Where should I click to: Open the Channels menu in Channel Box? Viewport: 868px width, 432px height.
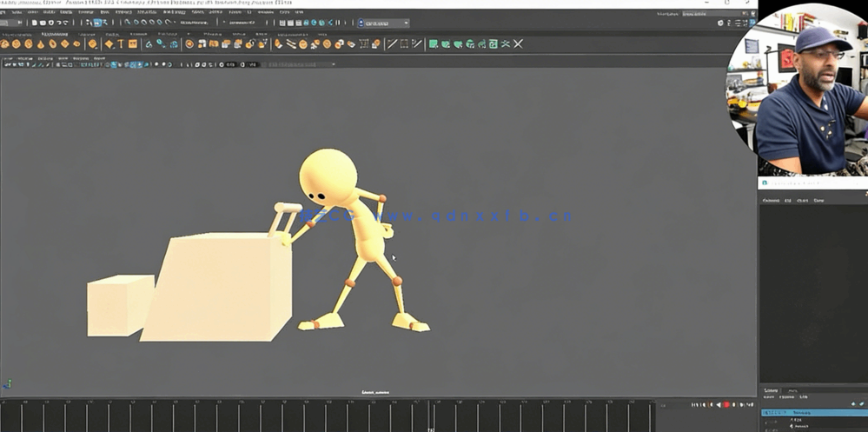pos(771,201)
